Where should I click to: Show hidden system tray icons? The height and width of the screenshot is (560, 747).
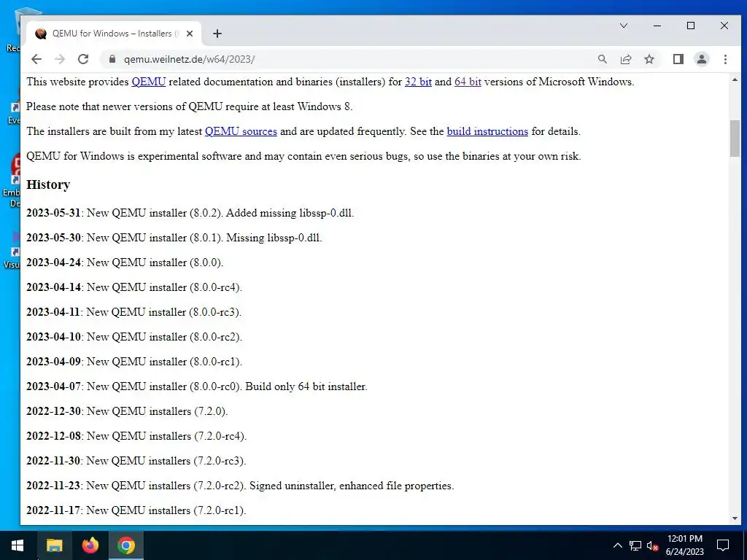click(617, 545)
